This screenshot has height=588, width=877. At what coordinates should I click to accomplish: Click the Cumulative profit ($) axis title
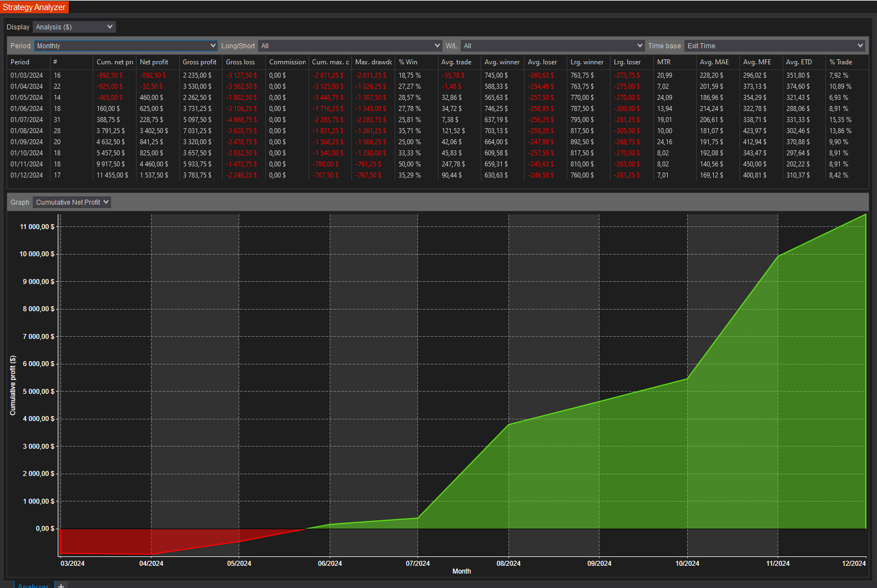coord(13,386)
